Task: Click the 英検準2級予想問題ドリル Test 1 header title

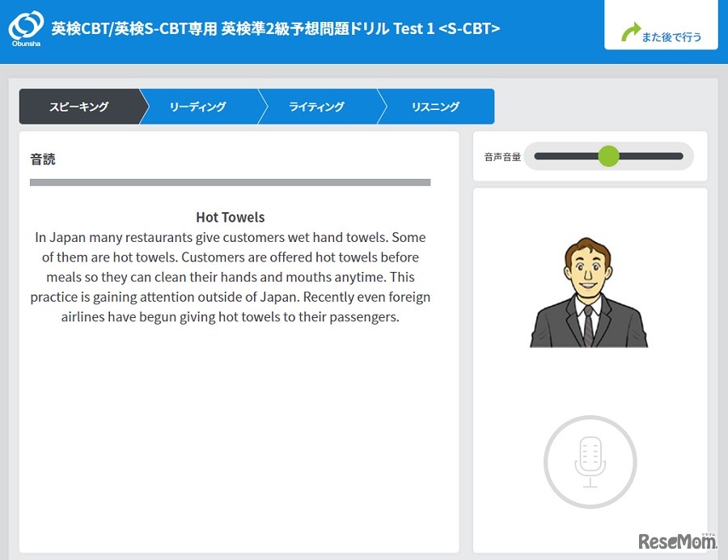Action: [275, 28]
